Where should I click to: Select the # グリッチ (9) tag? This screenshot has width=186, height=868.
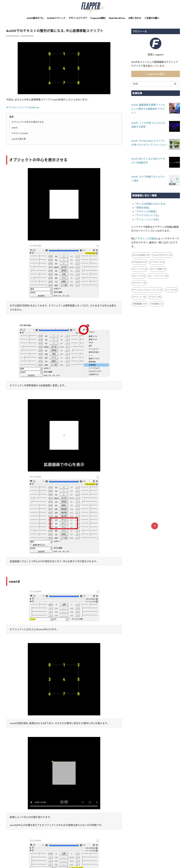[x=139, y=276]
